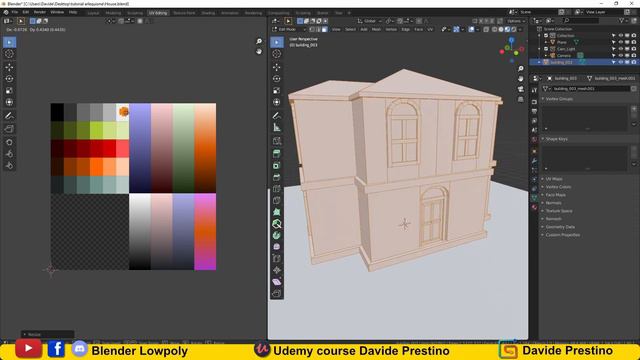Open the Modifier properties wrench tab

(534, 161)
